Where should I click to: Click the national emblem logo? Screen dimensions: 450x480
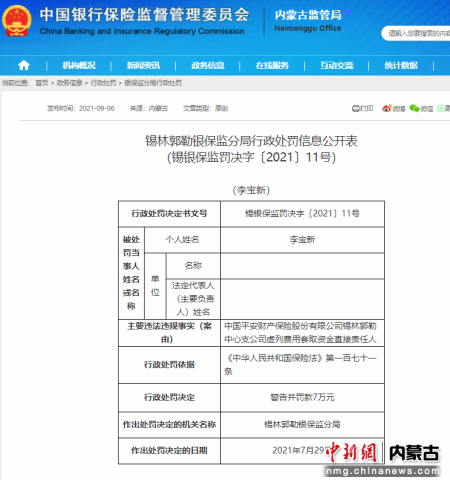click(x=17, y=21)
